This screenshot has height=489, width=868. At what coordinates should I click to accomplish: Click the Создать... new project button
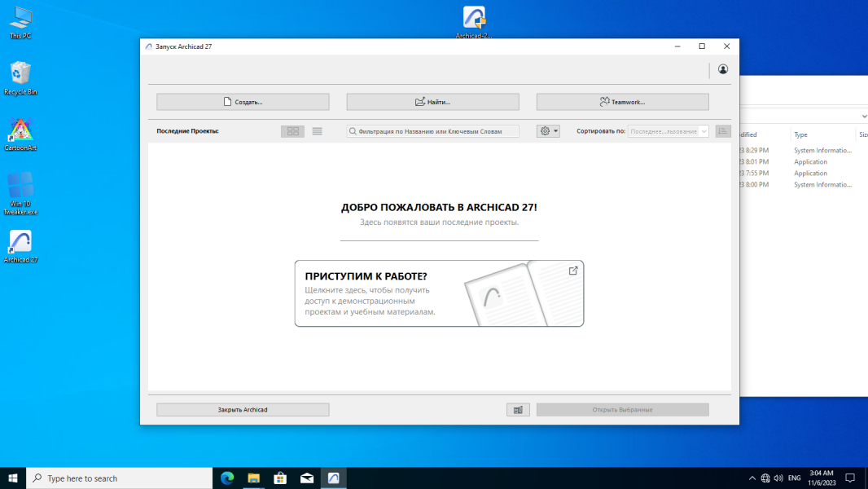(243, 102)
